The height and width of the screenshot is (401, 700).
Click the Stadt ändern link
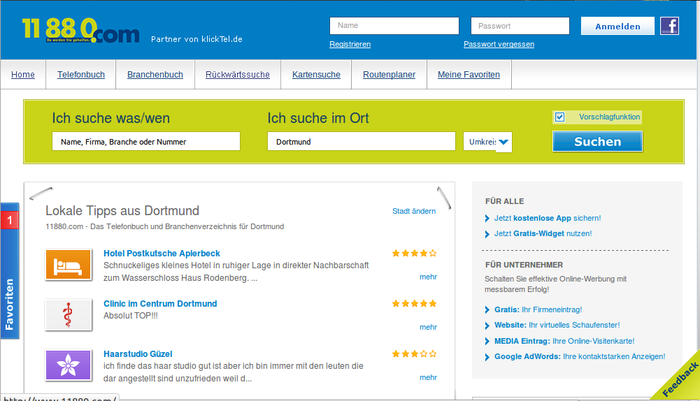click(x=414, y=211)
